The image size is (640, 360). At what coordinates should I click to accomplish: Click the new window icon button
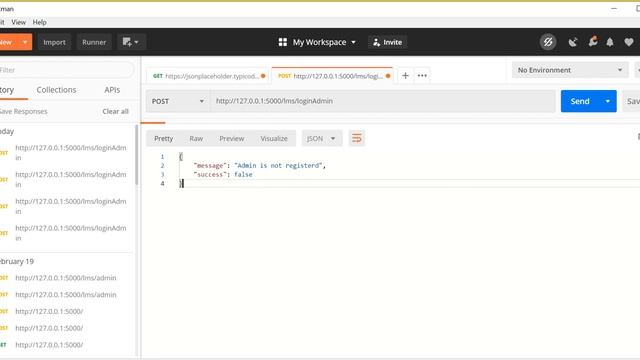pyautogui.click(x=127, y=42)
